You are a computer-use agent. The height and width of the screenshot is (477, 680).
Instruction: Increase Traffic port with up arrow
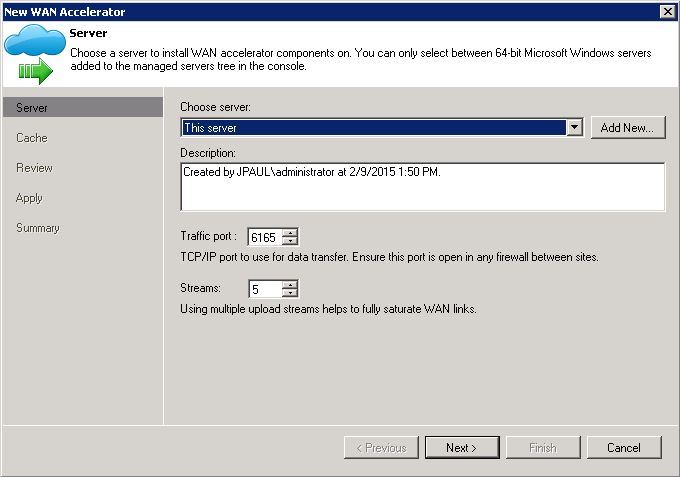click(x=290, y=233)
